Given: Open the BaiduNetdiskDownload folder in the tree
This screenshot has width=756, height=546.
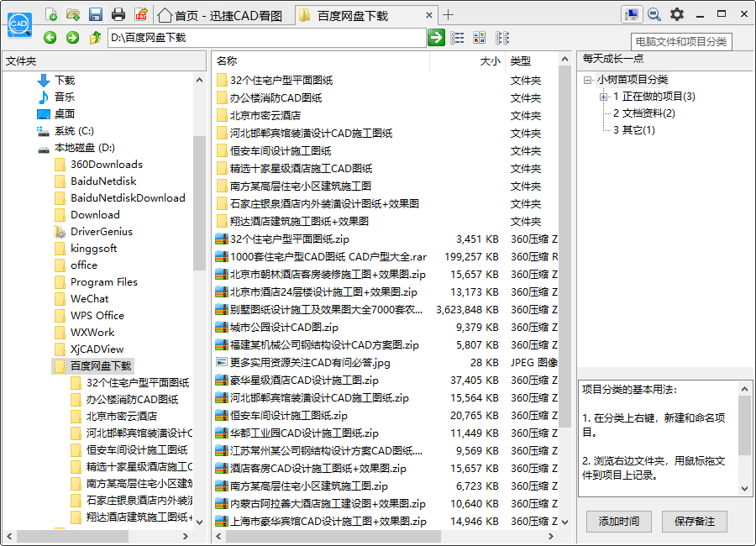Looking at the screenshot, I should click(128, 197).
